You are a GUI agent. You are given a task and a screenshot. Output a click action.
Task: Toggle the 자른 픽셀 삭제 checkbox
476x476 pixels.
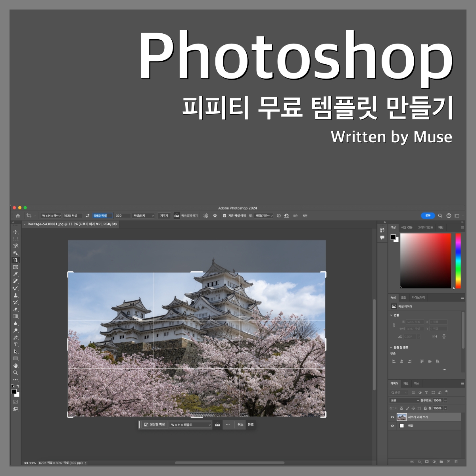pyautogui.click(x=225, y=216)
